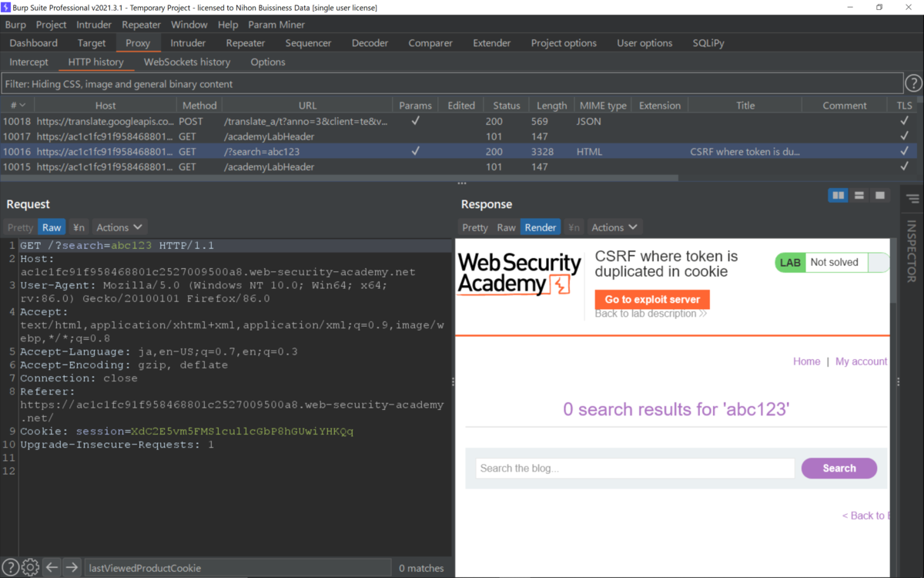
Task: Open the Help menu
Action: [x=228, y=25]
